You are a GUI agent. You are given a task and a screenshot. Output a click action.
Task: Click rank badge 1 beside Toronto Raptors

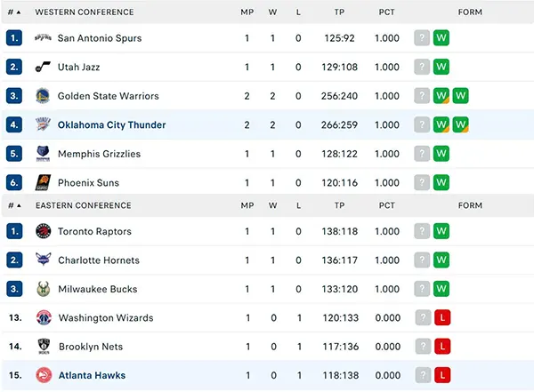(13, 231)
